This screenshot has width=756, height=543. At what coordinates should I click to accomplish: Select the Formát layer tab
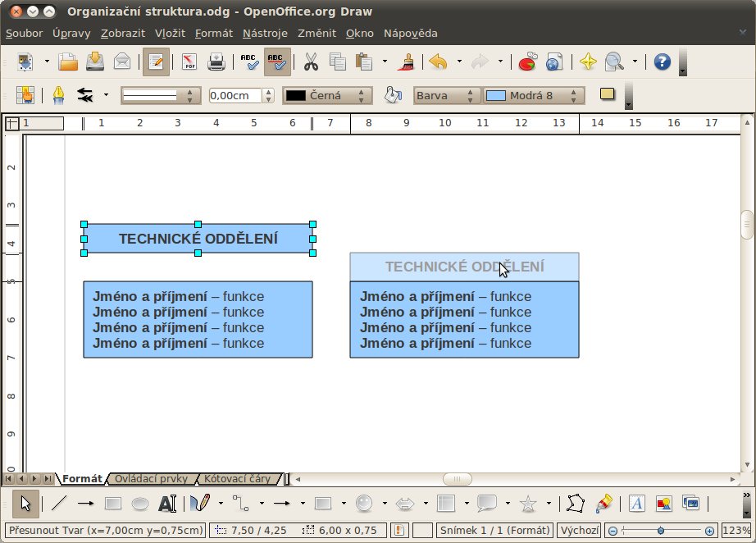(x=82, y=478)
